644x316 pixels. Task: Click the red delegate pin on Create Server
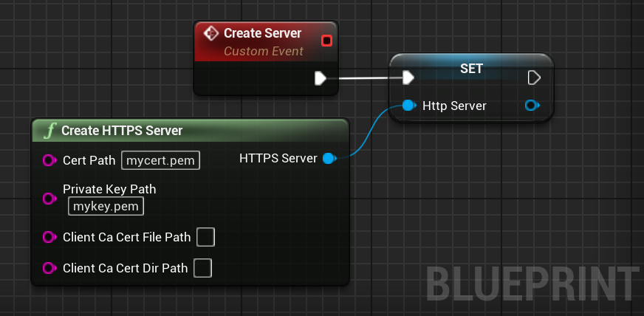click(x=327, y=41)
